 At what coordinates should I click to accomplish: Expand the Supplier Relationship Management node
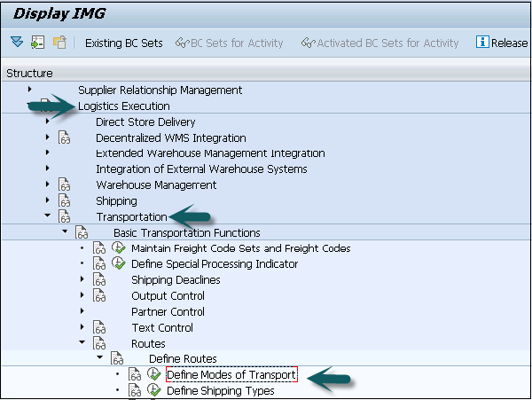tap(30, 90)
